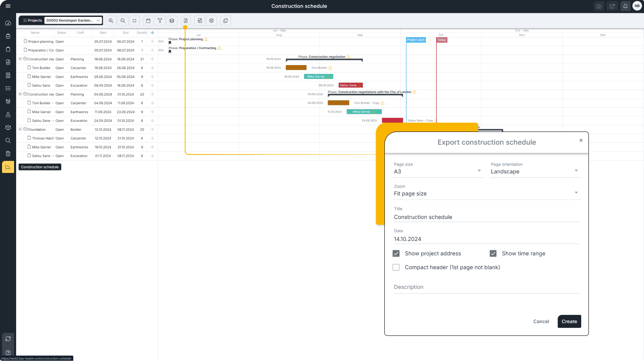Open the PDF export tool in the toolbar
Image resolution: width=644 pixels, height=362 pixels.
click(x=186, y=21)
